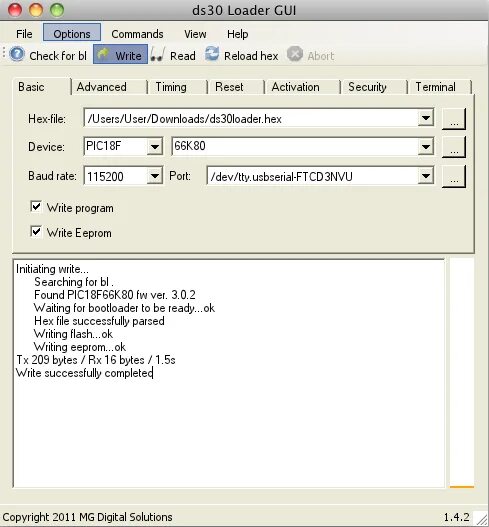Click the 'Found PIC18F66K80 fw ver. 3.0.2' line
The width and height of the screenshot is (489, 527).
pyautogui.click(x=115, y=295)
